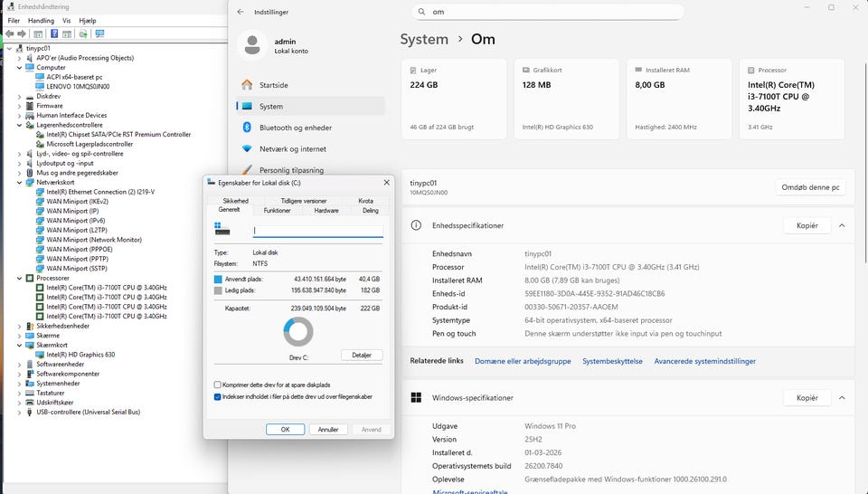Screen dimensions: 868x494
Task: Click the scan for hardware changes icon
Action: [82, 33]
